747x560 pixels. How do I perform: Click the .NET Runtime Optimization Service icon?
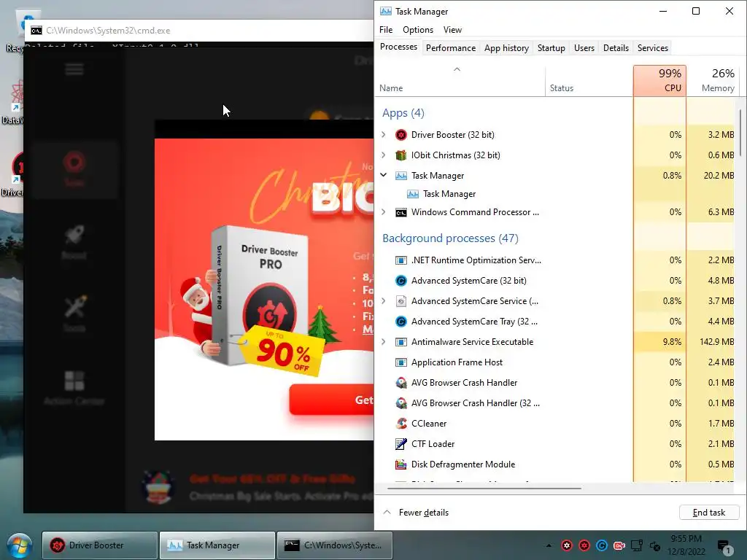tap(401, 260)
